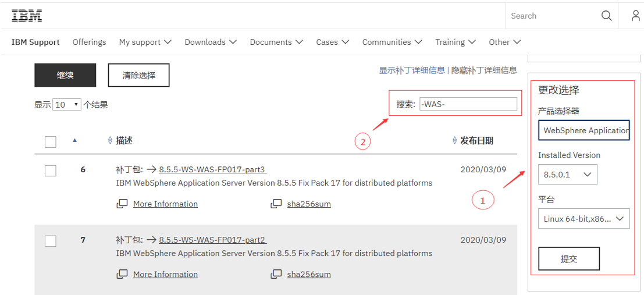Expand the Cases menu
644x295 pixels.
click(333, 42)
